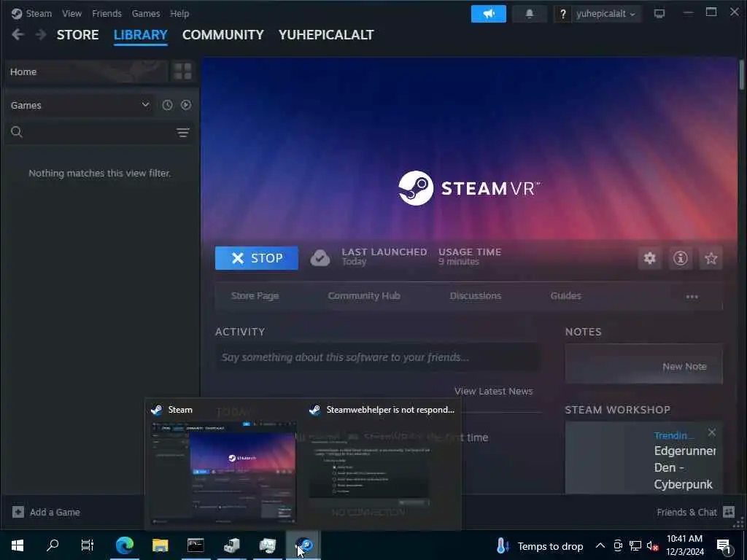This screenshot has height=560, width=747.
Task: Launch Microsoft Edge from taskbar
Action: click(124, 545)
